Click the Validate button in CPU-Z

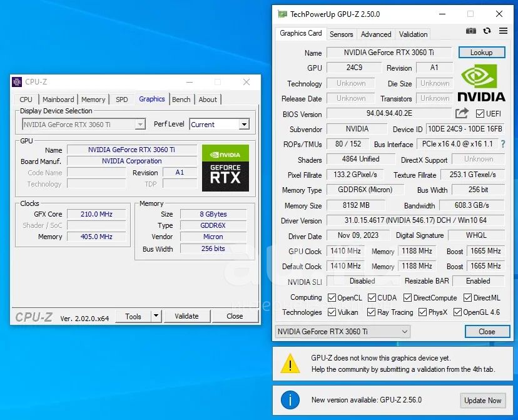coord(186,316)
